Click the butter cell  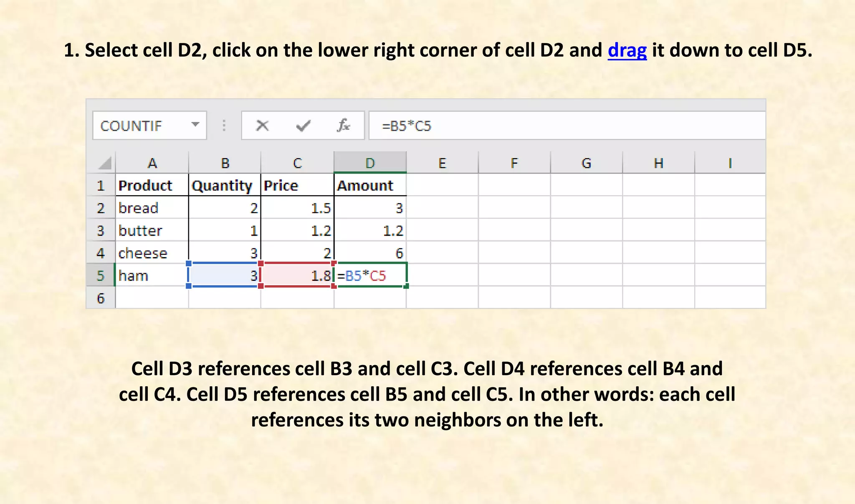[152, 230]
